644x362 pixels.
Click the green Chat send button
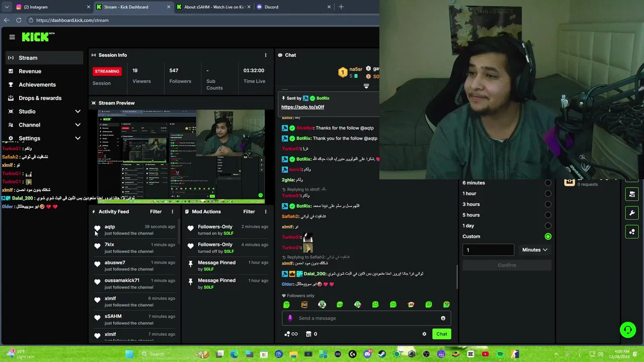442,334
